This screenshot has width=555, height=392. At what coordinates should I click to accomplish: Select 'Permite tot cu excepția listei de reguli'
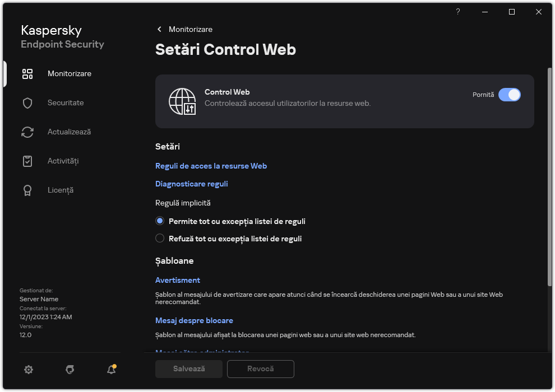click(160, 221)
